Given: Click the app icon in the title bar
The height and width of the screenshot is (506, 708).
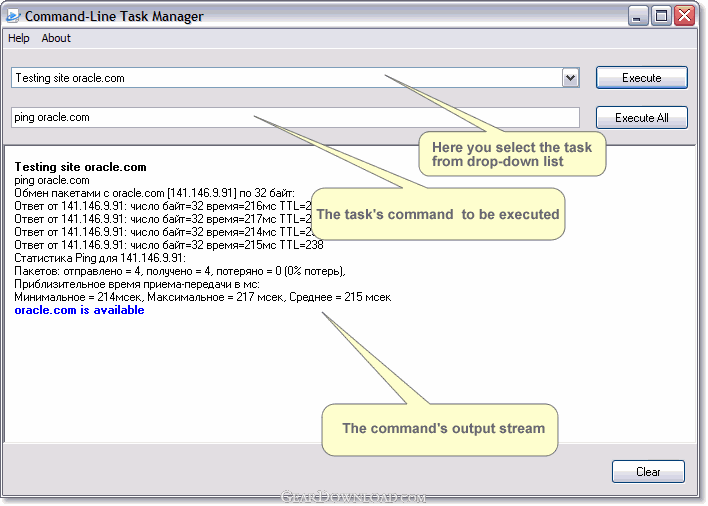Looking at the screenshot, I should tap(13, 16).
